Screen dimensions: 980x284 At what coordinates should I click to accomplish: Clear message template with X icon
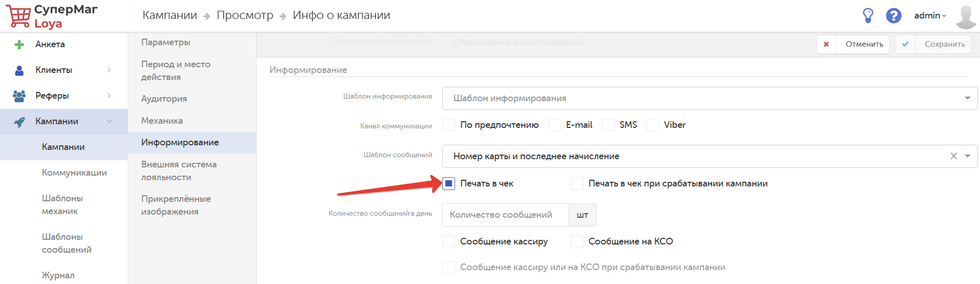(x=953, y=156)
